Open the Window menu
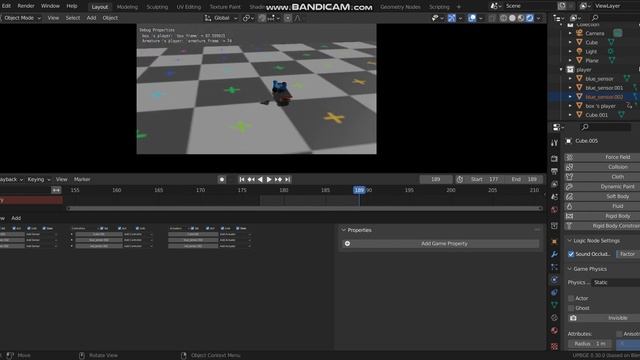The width and height of the screenshot is (640, 360). coord(50,6)
